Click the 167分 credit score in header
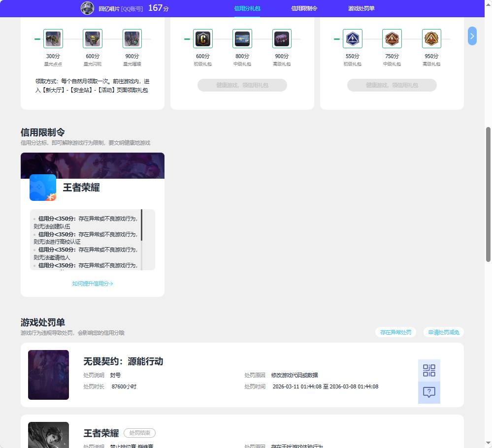Image resolution: width=492 pixels, height=448 pixels. pos(159,8)
